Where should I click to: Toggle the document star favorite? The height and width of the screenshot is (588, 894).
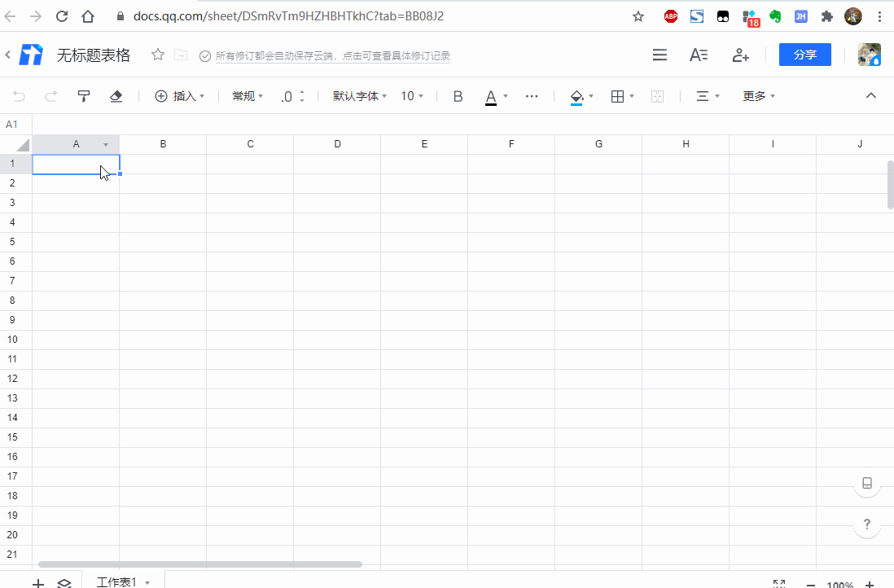tap(157, 55)
